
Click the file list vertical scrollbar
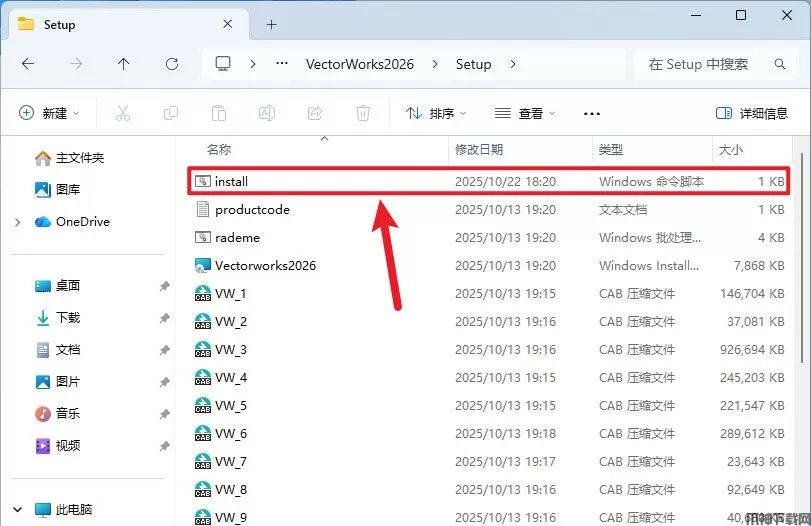(801, 259)
